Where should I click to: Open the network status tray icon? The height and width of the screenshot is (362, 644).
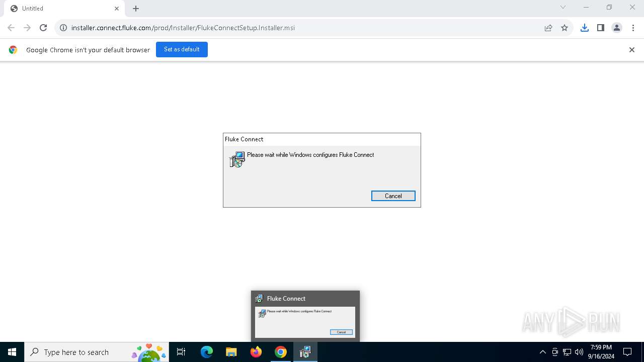[x=567, y=352]
